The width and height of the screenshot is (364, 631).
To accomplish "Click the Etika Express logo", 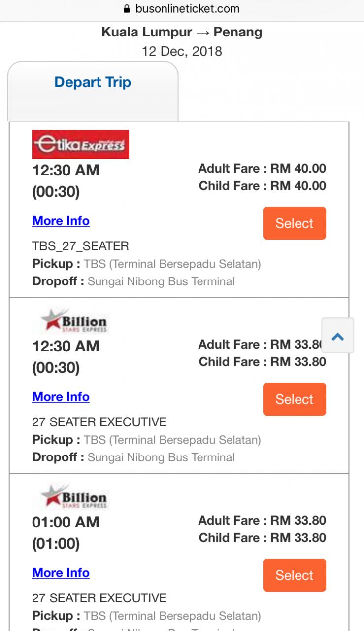I will 80,144.
